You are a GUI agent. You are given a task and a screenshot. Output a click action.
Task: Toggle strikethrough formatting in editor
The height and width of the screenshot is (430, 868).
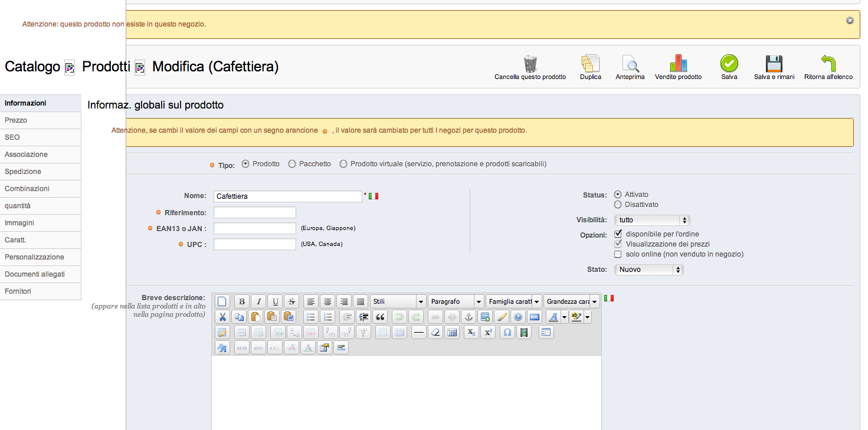(x=291, y=301)
